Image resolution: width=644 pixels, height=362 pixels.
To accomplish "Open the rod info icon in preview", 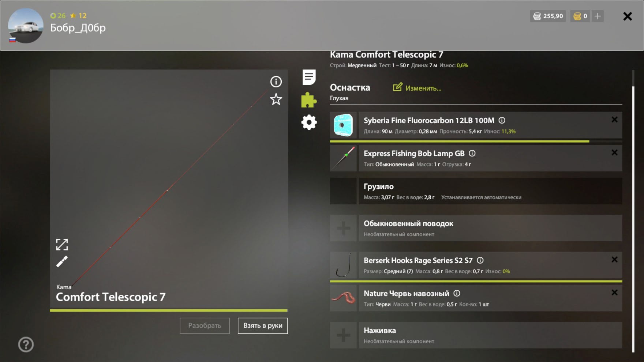I will pos(276,82).
